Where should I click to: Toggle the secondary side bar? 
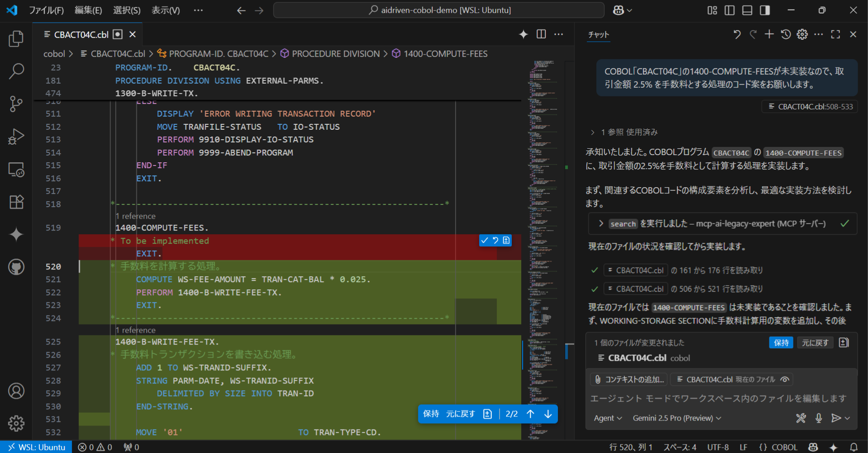click(765, 10)
